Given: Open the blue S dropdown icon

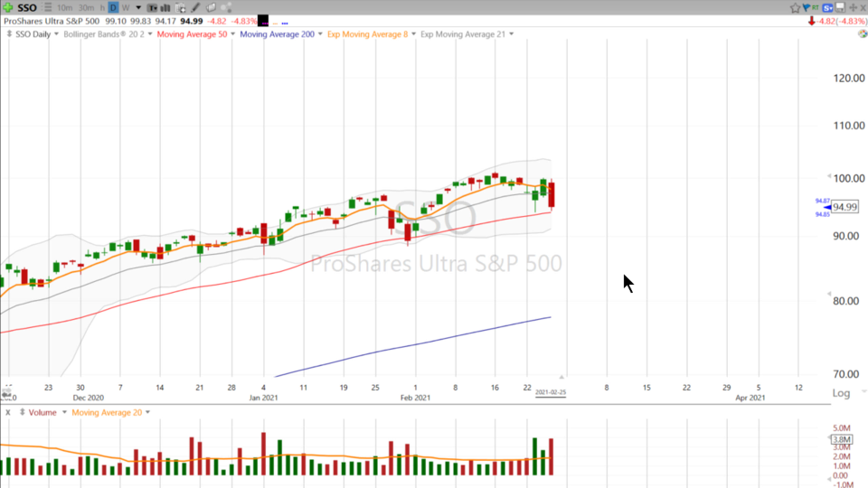Looking at the screenshot, I should coord(827,8).
